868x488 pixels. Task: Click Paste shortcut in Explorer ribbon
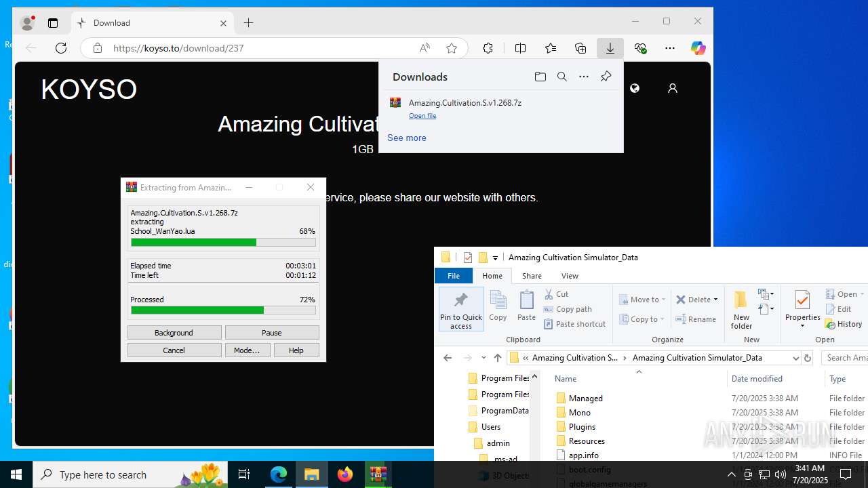coord(574,324)
